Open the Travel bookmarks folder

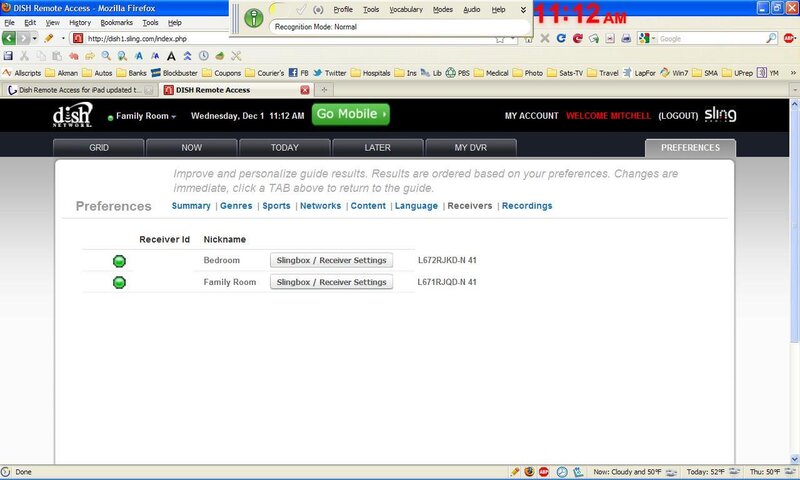coord(603,73)
